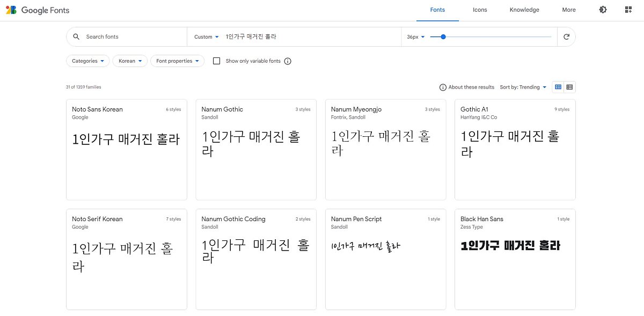Image resolution: width=644 pixels, height=316 pixels.
Task: Open the Custom preview type dropdown
Action: tap(207, 37)
